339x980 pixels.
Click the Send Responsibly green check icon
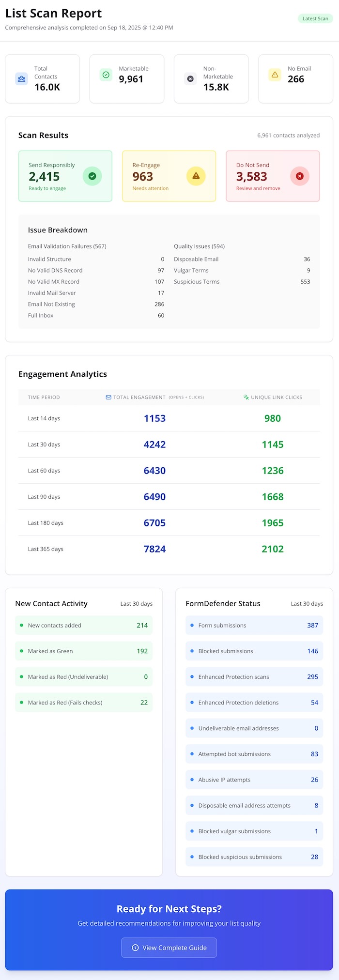[92, 176]
